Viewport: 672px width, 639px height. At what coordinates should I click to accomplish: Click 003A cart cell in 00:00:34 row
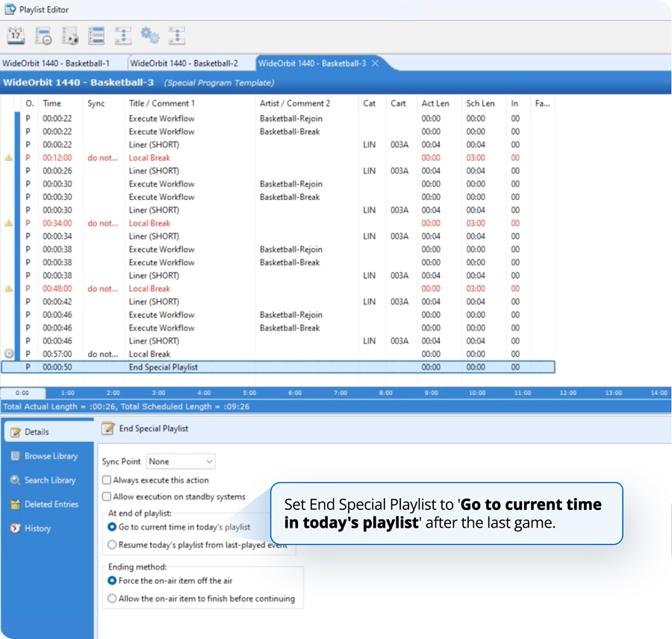click(399, 236)
